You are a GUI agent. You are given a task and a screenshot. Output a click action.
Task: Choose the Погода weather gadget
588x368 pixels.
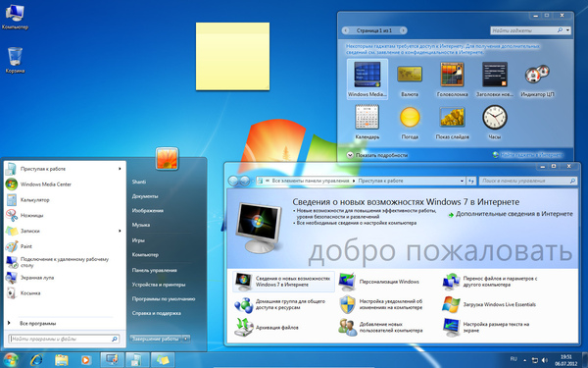[x=410, y=124]
